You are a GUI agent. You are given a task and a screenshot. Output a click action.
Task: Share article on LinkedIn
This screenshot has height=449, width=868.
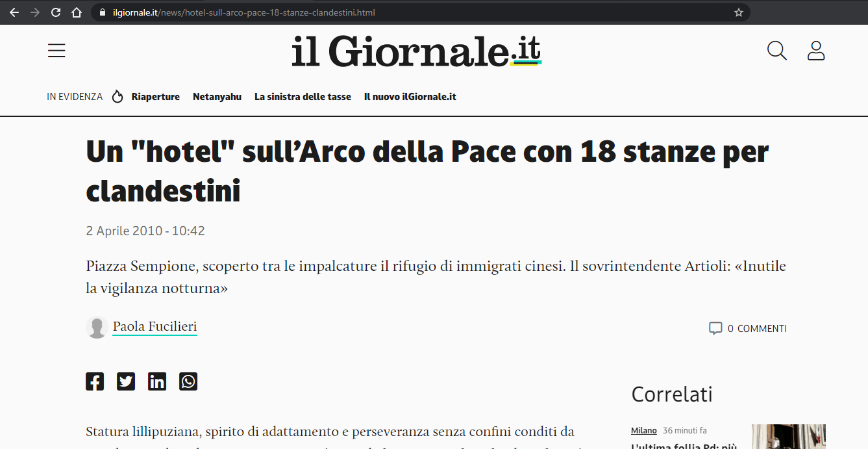pos(157,381)
